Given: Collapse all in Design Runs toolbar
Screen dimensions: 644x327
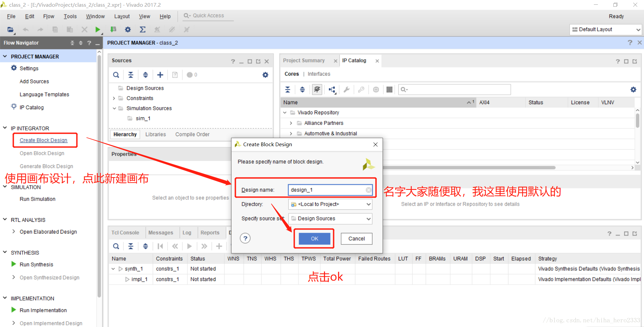Looking at the screenshot, I should (131, 246).
